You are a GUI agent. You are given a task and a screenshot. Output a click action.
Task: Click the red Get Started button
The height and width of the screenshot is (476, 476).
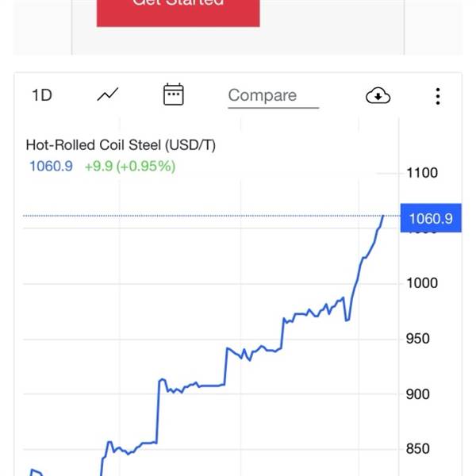(x=178, y=11)
